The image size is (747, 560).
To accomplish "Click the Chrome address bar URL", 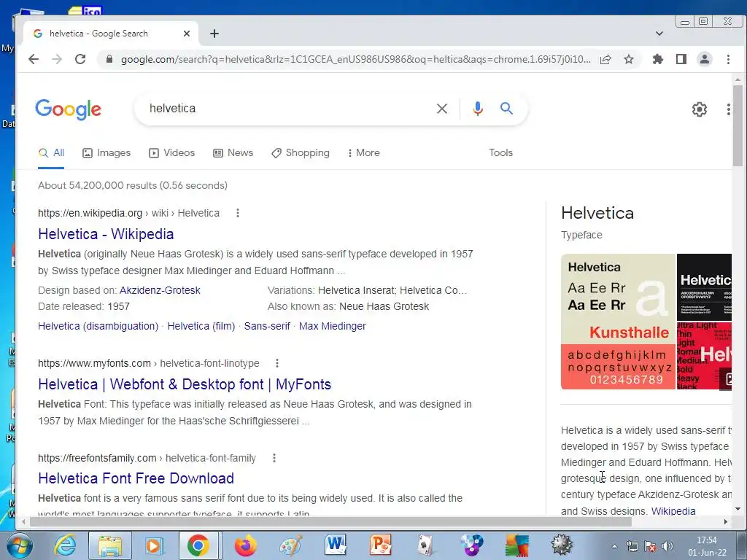I will pyautogui.click(x=355, y=59).
